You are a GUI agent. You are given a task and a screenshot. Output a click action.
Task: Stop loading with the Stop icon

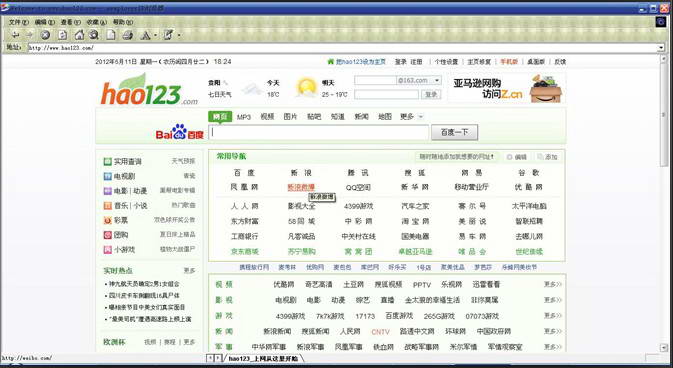pyautogui.click(x=45, y=35)
